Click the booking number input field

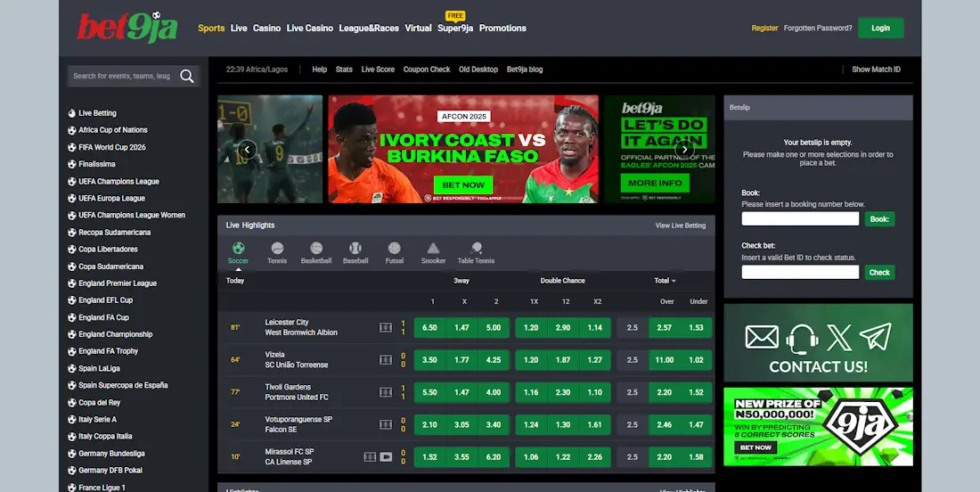coord(800,218)
